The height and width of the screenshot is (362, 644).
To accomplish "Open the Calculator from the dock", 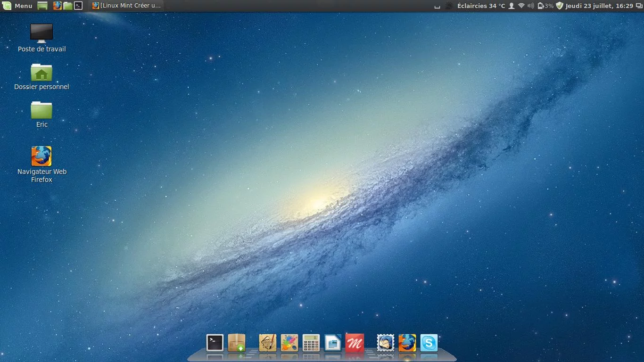I will pos(311,343).
